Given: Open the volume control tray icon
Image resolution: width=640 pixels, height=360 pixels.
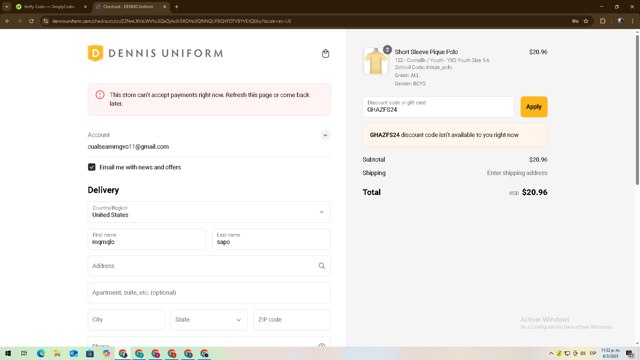Looking at the screenshot, I should 583,353.
